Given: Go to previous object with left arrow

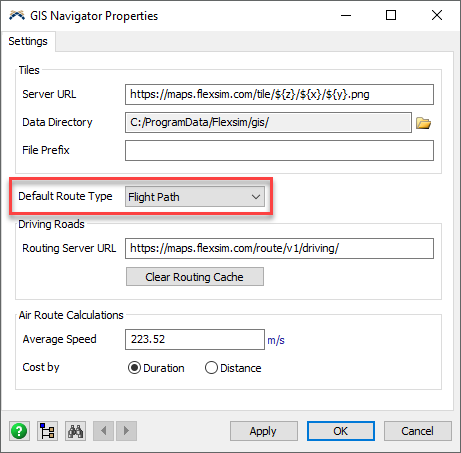Looking at the screenshot, I should [104, 431].
